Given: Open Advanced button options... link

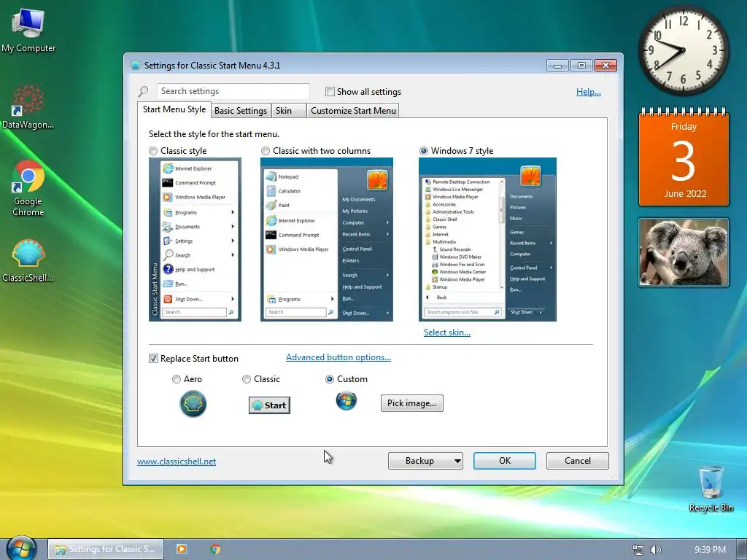Looking at the screenshot, I should click(338, 357).
